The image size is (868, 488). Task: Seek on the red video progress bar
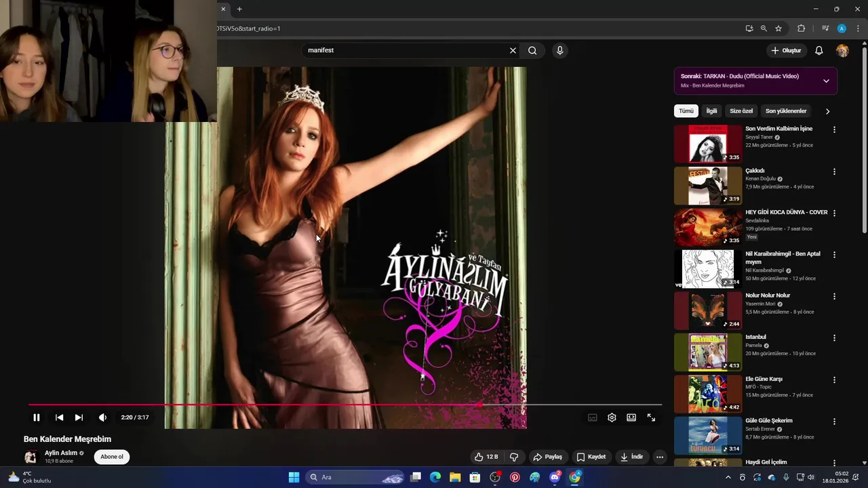344,405
